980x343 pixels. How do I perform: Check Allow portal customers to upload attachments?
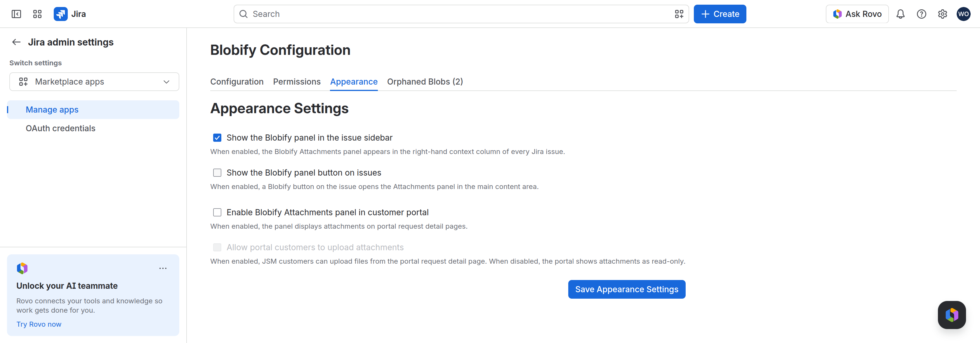tap(217, 247)
